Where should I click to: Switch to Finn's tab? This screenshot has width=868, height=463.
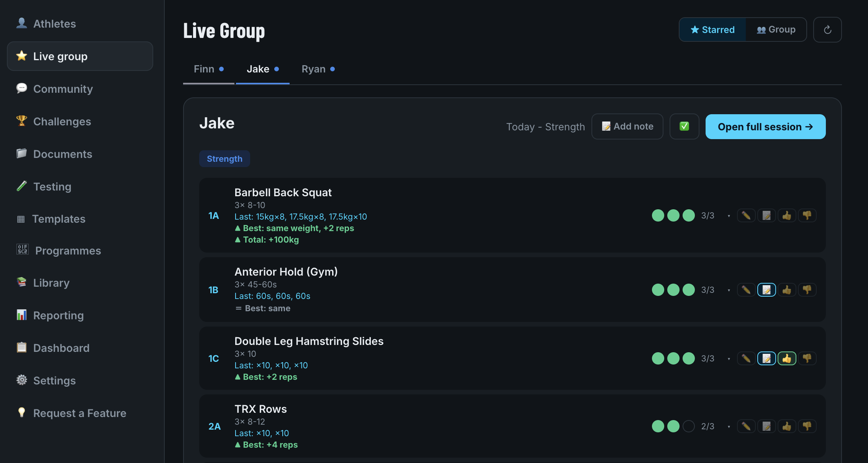pos(209,69)
